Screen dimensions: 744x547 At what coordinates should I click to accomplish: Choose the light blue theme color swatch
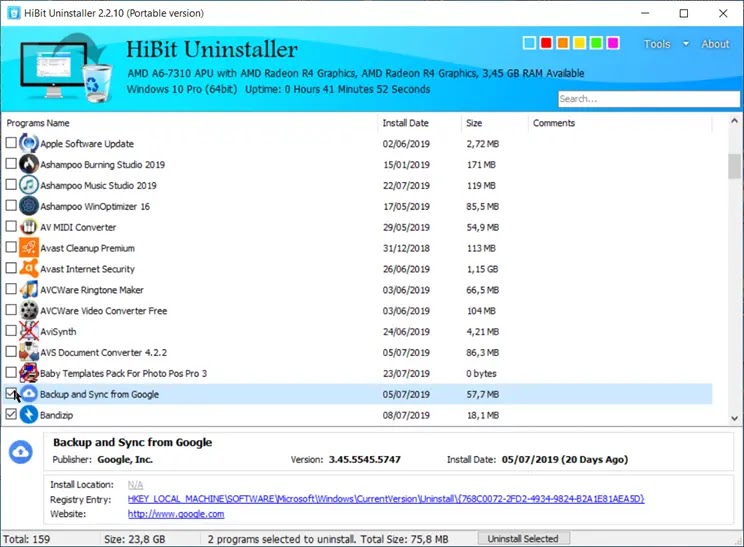click(x=529, y=43)
